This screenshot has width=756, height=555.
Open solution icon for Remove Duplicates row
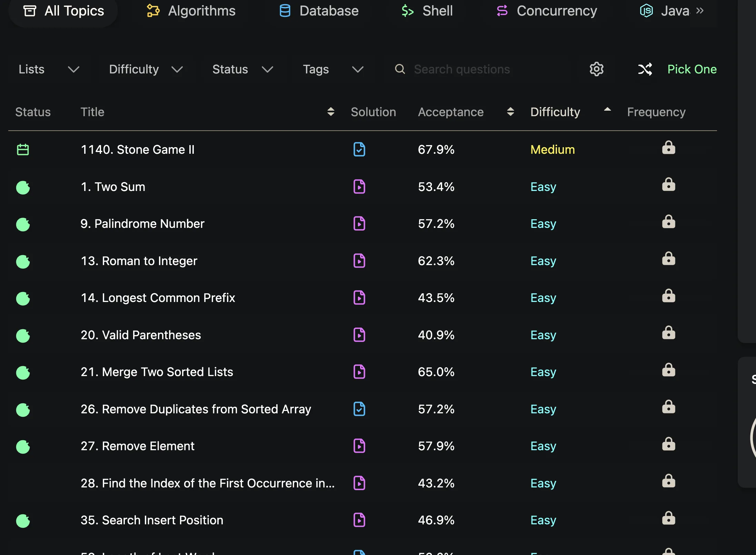click(x=359, y=409)
